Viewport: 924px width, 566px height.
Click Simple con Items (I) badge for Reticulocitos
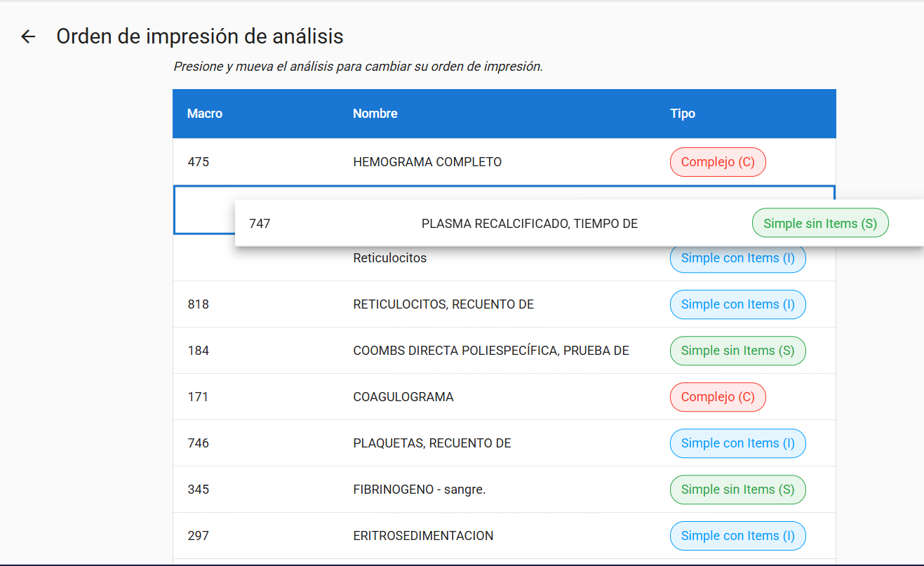click(x=738, y=258)
